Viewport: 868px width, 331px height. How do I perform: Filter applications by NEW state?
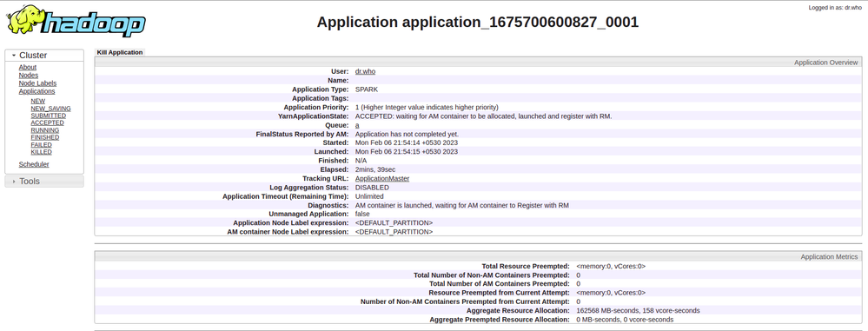[38, 102]
